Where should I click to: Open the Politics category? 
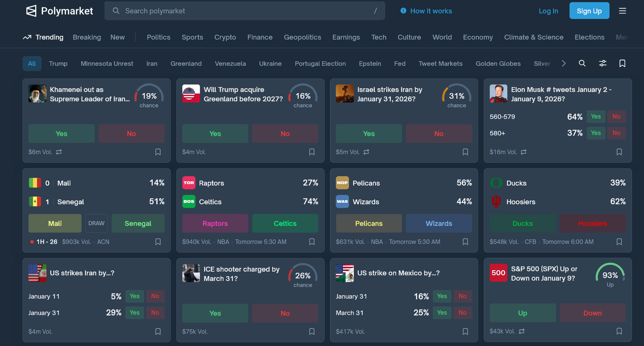(159, 37)
